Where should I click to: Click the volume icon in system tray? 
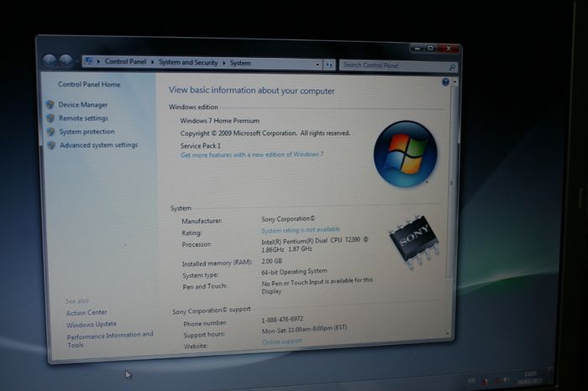(505, 380)
